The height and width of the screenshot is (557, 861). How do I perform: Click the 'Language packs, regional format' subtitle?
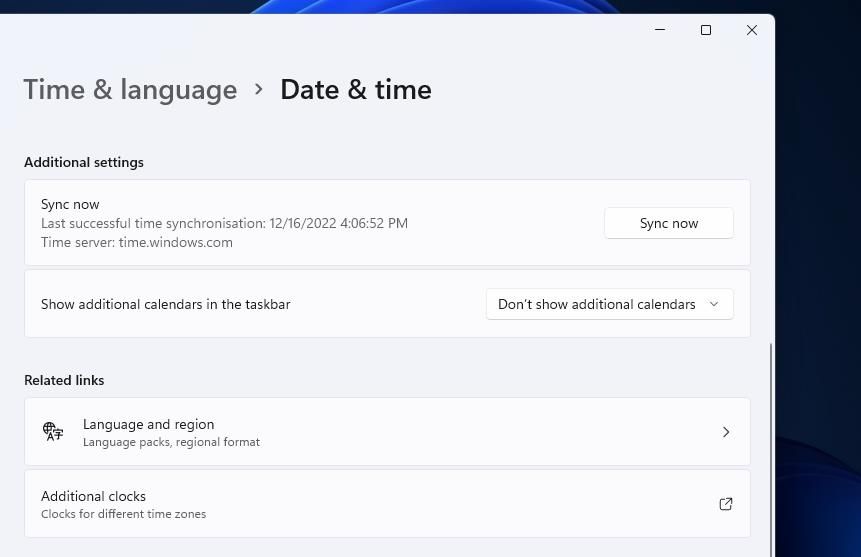[171, 442]
